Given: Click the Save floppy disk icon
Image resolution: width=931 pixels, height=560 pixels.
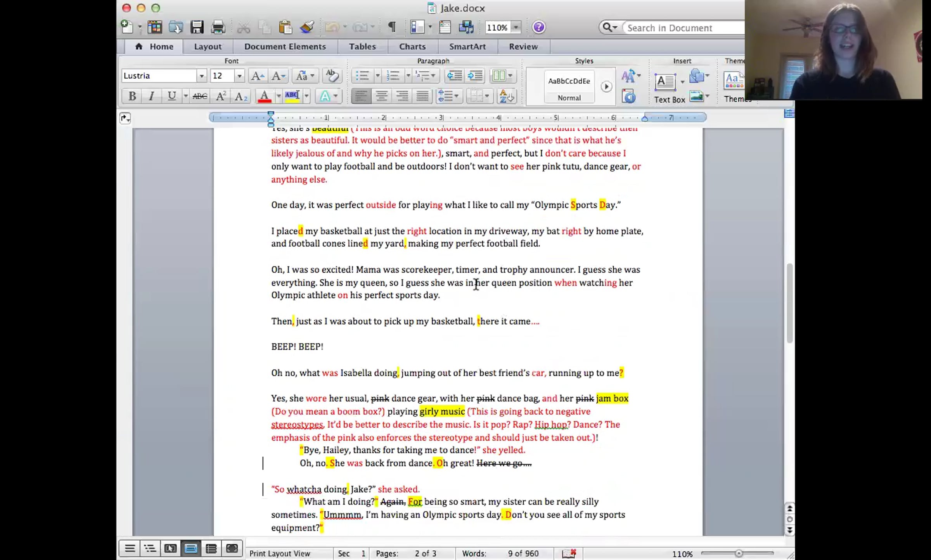Looking at the screenshot, I should tap(197, 27).
